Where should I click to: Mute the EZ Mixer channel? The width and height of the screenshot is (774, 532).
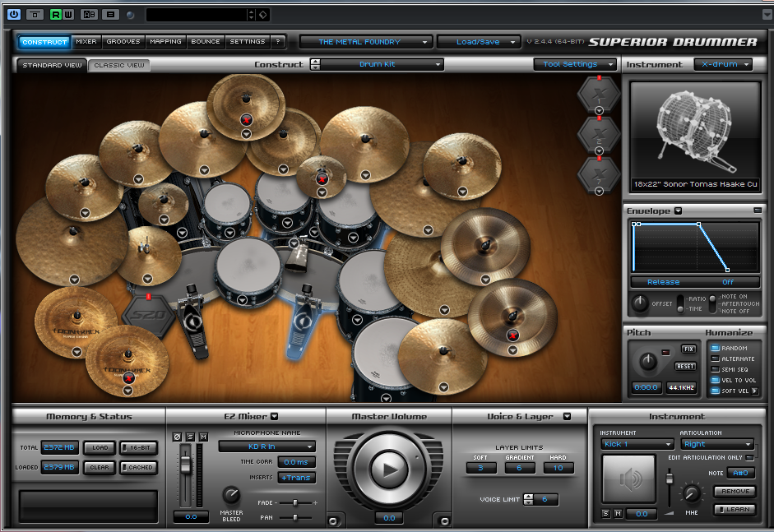coord(203,437)
